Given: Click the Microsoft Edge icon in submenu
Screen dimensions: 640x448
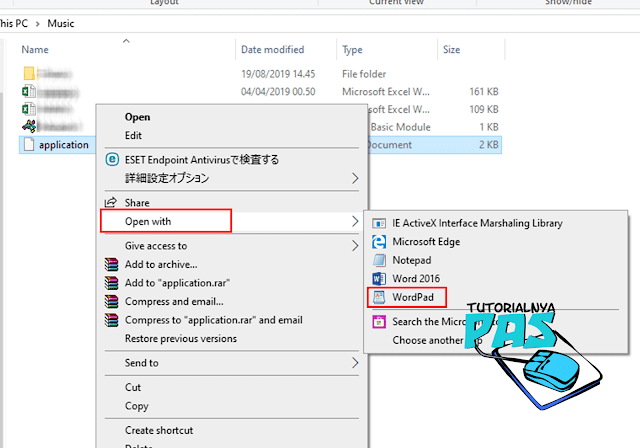Looking at the screenshot, I should [x=379, y=242].
